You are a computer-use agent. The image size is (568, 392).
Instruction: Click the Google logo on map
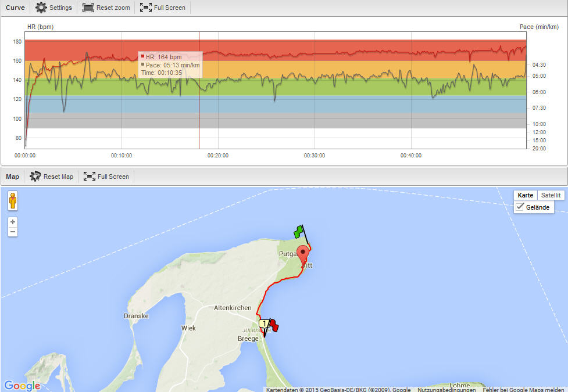tap(22, 386)
